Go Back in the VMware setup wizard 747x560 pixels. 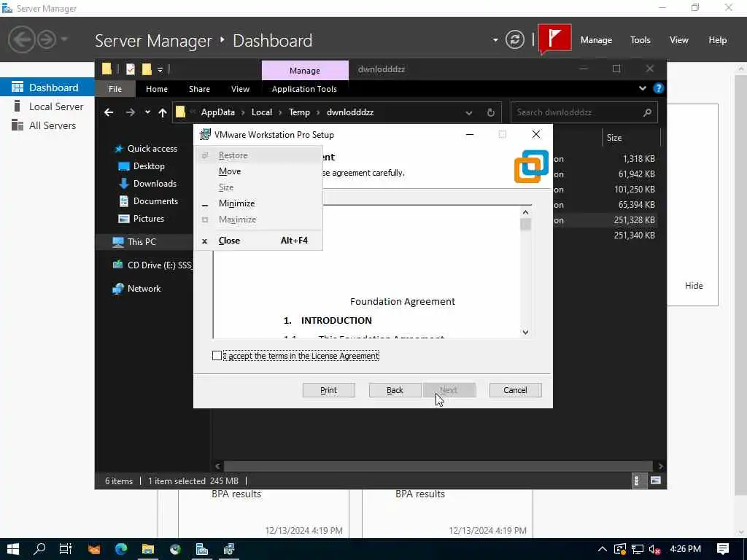tap(395, 390)
